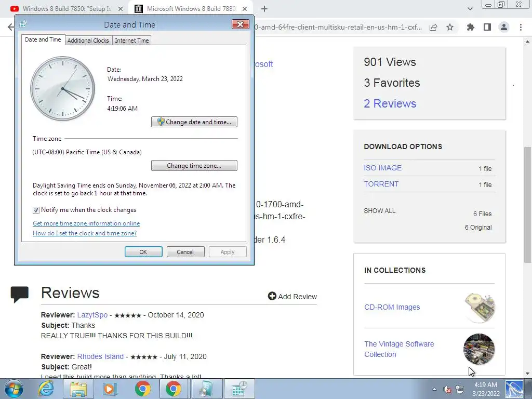Select the Date and Time dialog tab
Image resolution: width=532 pixels, height=399 pixels.
pyautogui.click(x=43, y=39)
